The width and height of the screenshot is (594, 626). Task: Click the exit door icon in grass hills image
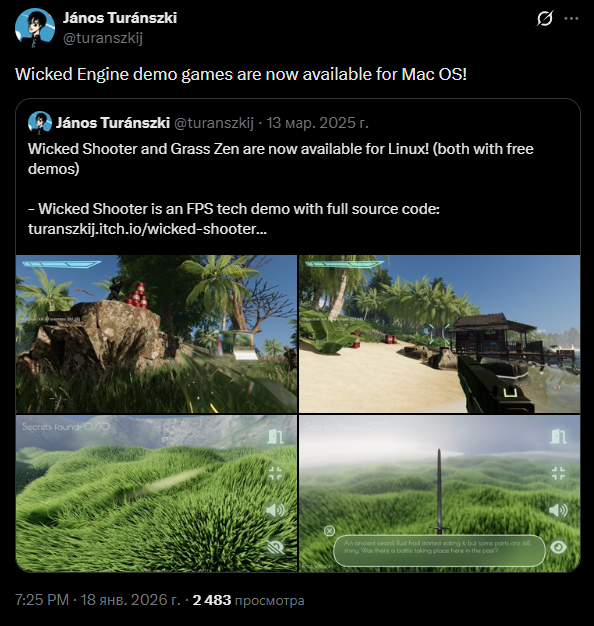click(276, 436)
